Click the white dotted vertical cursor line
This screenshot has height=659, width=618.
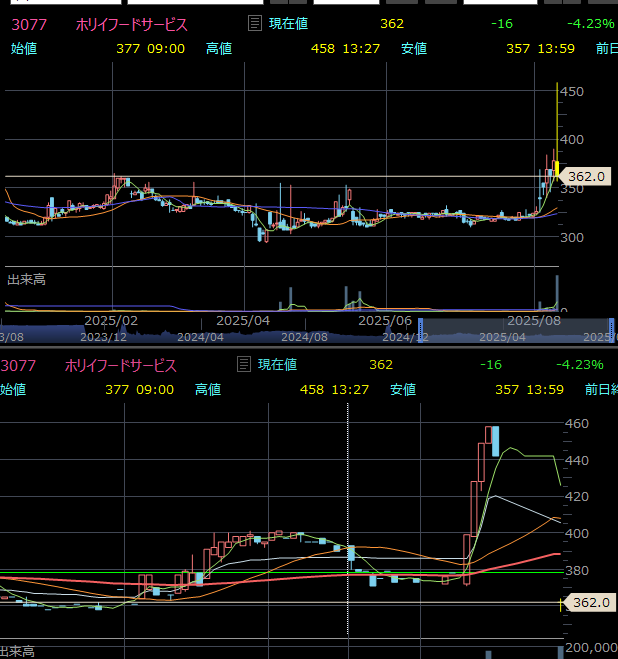(348, 519)
